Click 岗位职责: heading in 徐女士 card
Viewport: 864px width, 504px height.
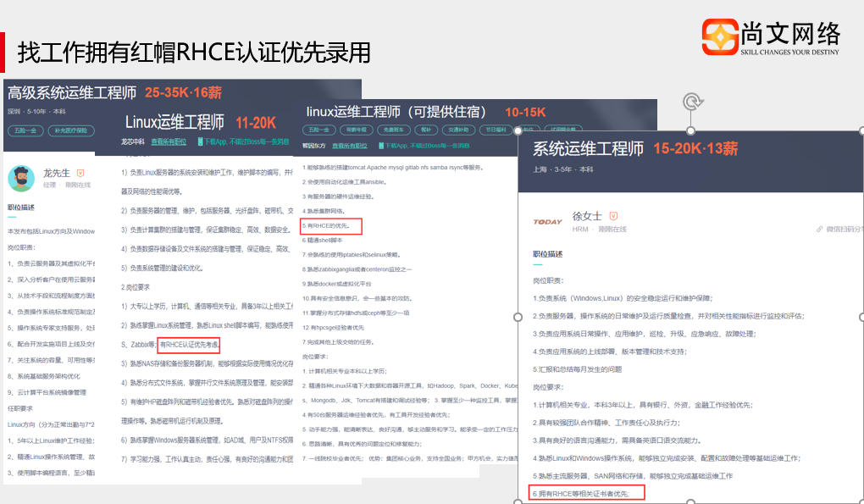tap(548, 280)
